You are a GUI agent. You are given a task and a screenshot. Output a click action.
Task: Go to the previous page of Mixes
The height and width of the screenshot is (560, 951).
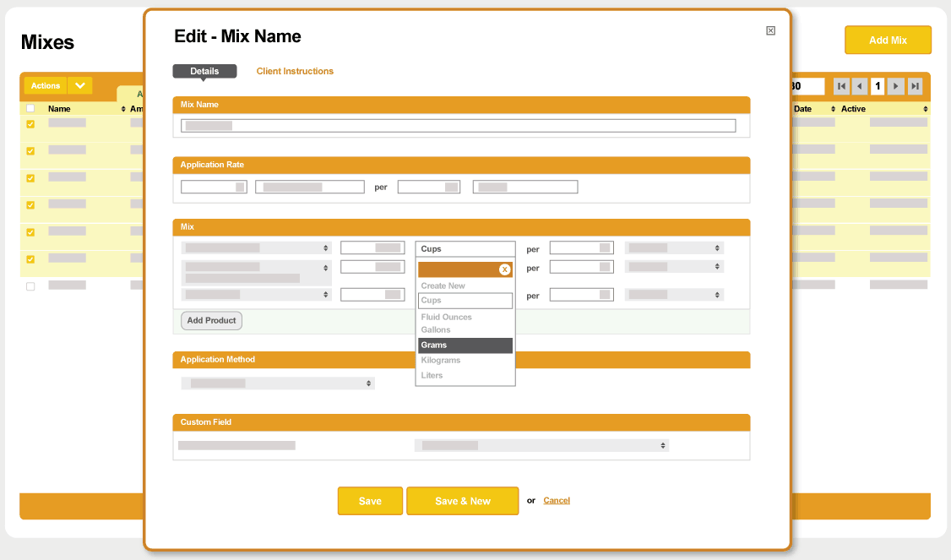(x=860, y=86)
